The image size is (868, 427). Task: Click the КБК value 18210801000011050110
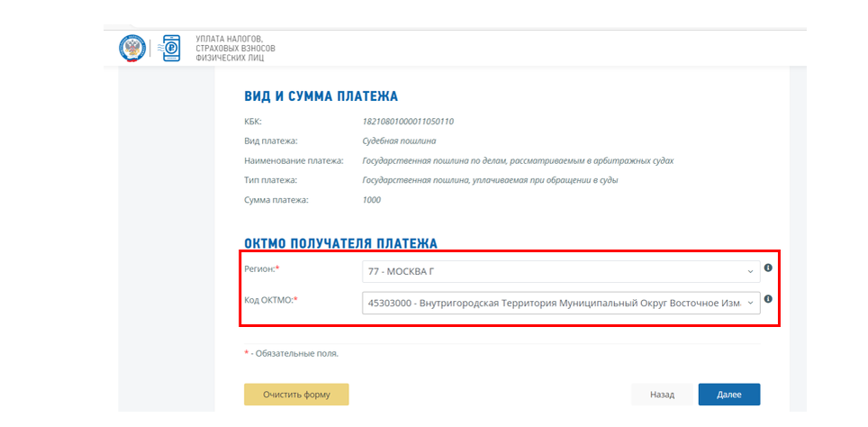408,122
